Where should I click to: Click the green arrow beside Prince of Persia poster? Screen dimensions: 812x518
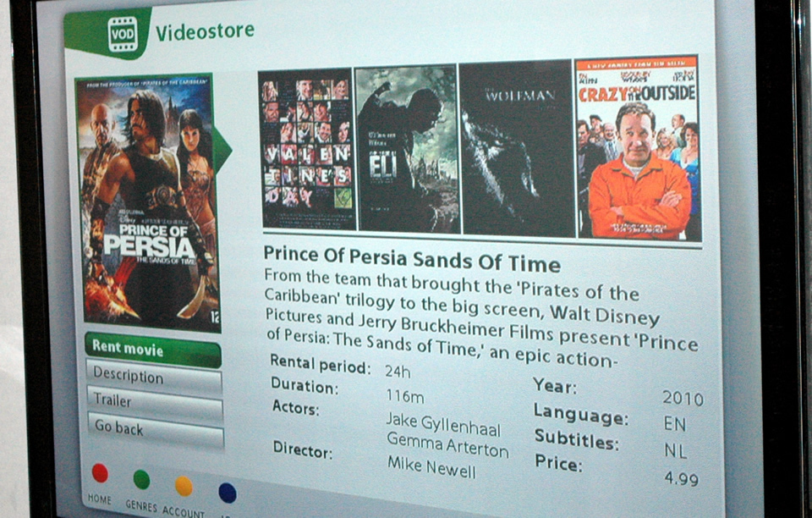click(222, 150)
